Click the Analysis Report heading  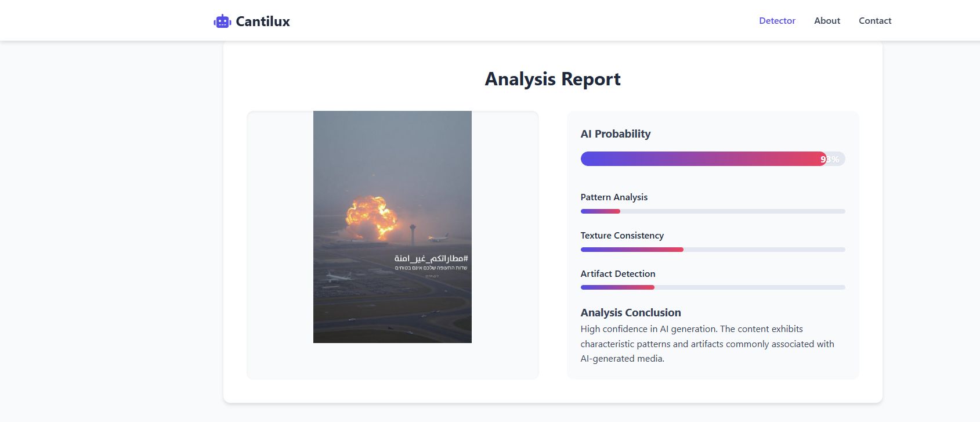[552, 79]
